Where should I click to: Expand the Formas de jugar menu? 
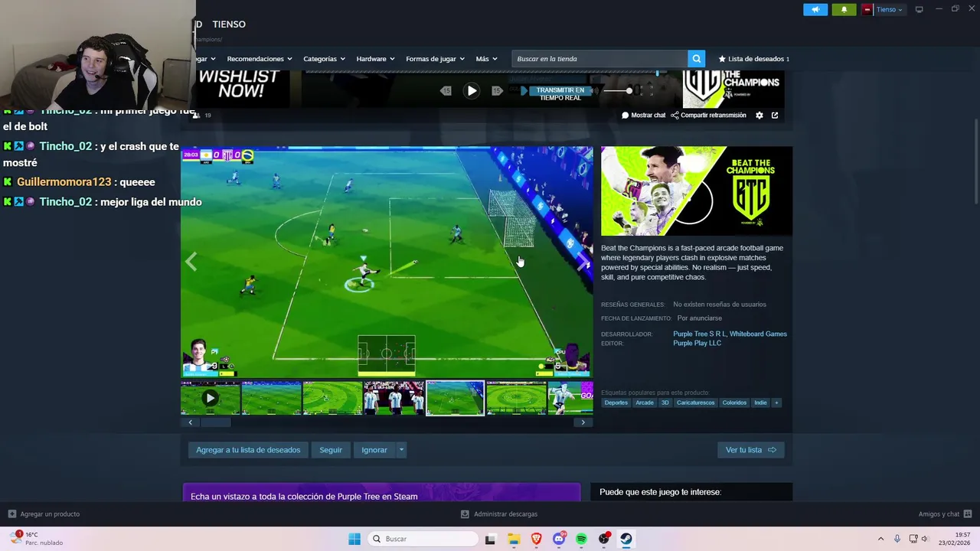point(436,59)
